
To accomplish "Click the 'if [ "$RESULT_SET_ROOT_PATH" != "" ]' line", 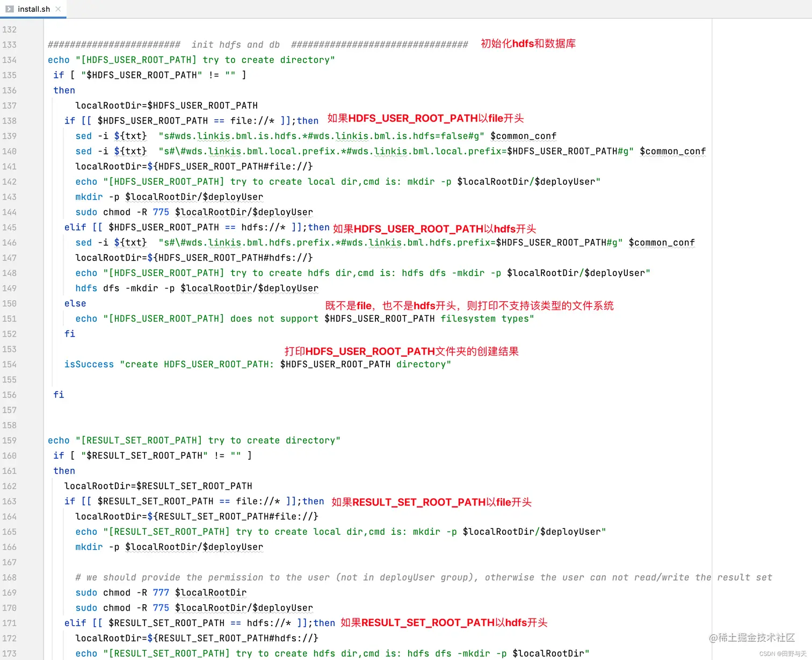I will (x=153, y=455).
